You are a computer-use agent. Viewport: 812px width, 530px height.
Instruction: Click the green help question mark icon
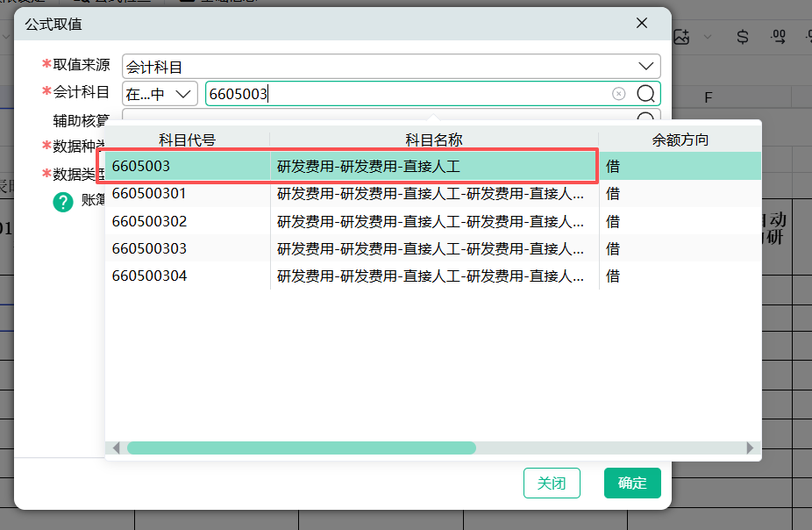point(63,202)
